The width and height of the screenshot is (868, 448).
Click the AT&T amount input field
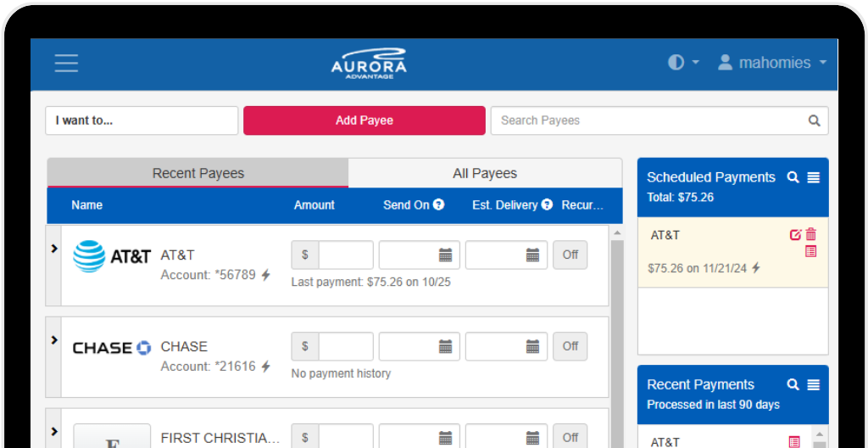345,255
